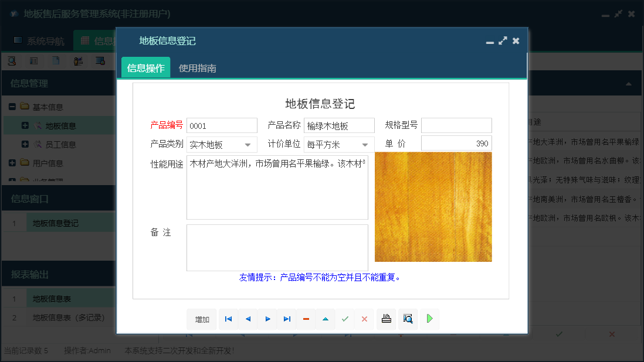Viewport: 644px width, 362px height.
Task: Click the wood texture thumbnail image
Action: [433, 207]
